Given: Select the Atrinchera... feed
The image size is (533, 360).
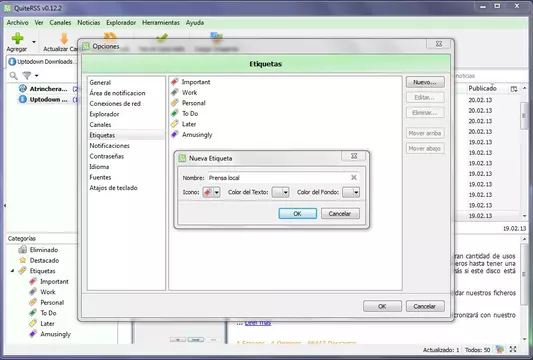Looking at the screenshot, I should (48, 89).
